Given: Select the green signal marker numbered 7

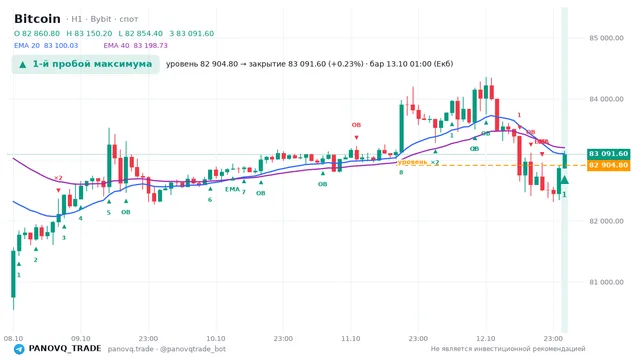Looking at the screenshot, I should [x=244, y=192].
